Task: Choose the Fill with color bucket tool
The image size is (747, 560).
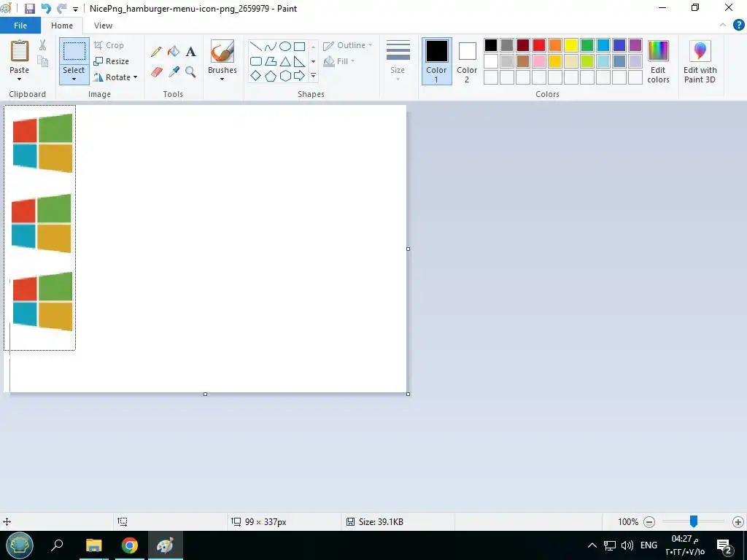Action: coord(174,51)
